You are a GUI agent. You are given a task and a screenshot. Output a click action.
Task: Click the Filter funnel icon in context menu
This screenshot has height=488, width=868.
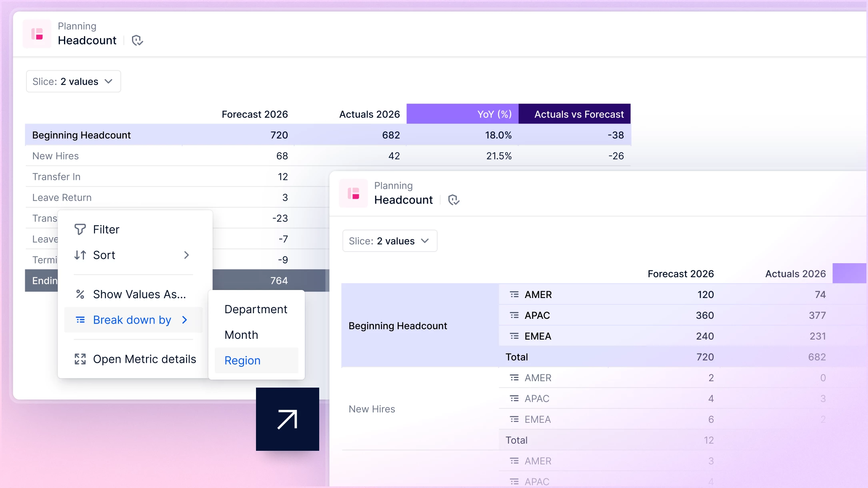pyautogui.click(x=80, y=229)
